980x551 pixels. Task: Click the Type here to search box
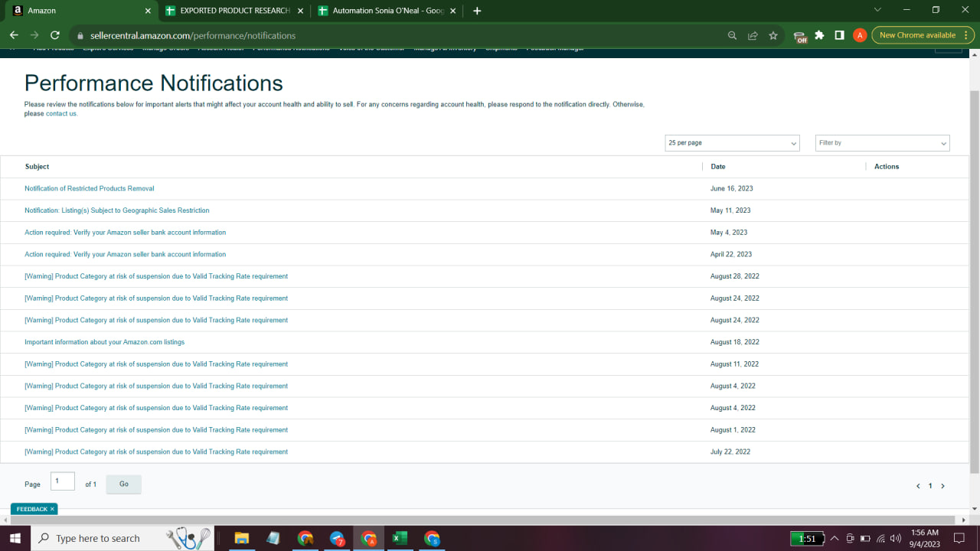122,538
